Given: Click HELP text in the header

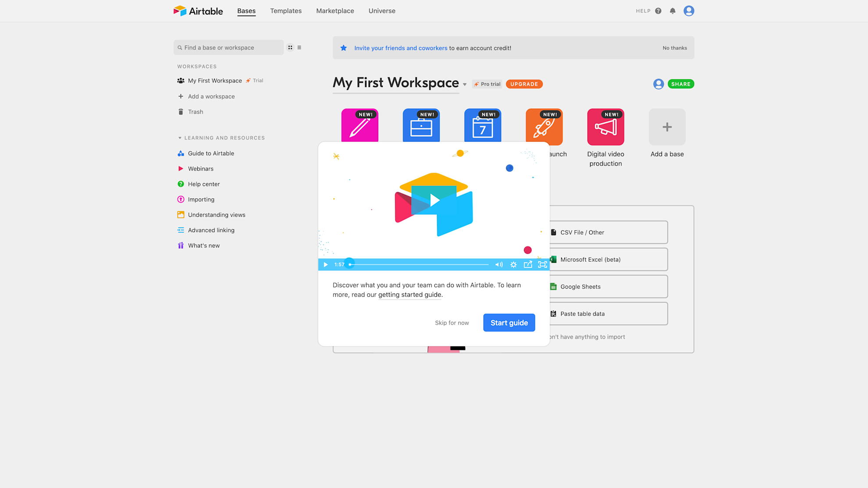Looking at the screenshot, I should 643,11.
